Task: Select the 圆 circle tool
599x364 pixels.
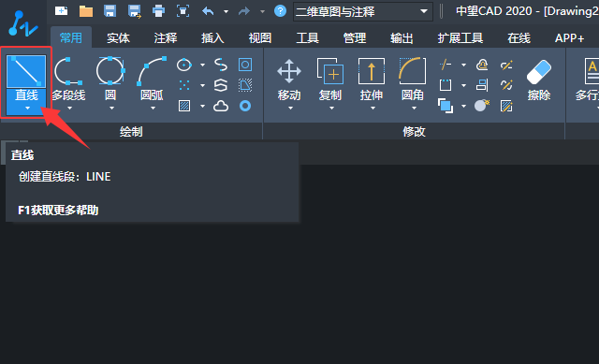Action: point(110,79)
